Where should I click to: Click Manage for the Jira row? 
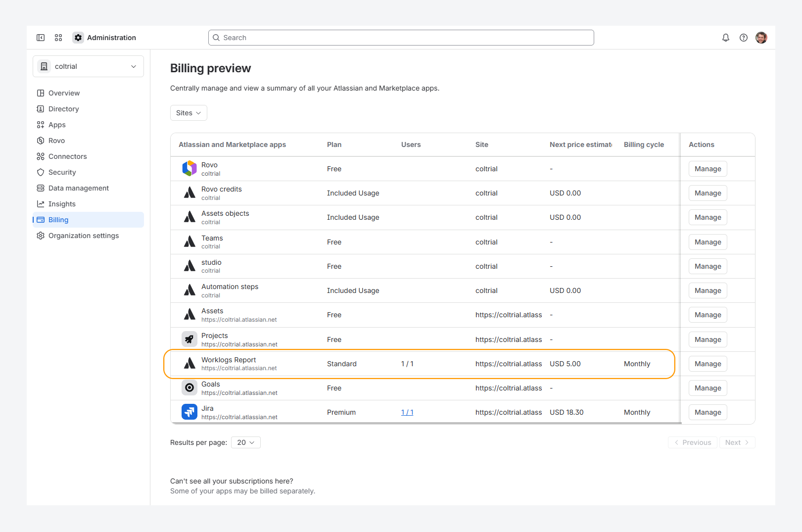coord(708,412)
